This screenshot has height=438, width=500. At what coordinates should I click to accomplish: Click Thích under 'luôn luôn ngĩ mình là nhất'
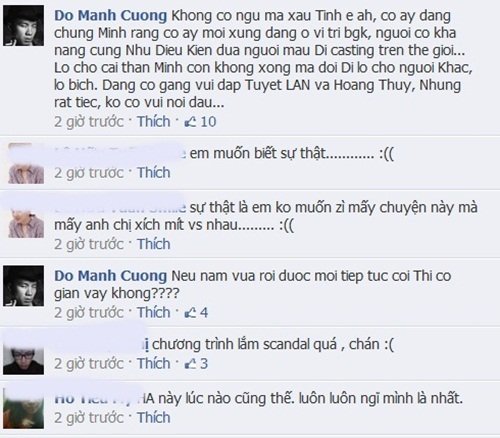(154, 418)
